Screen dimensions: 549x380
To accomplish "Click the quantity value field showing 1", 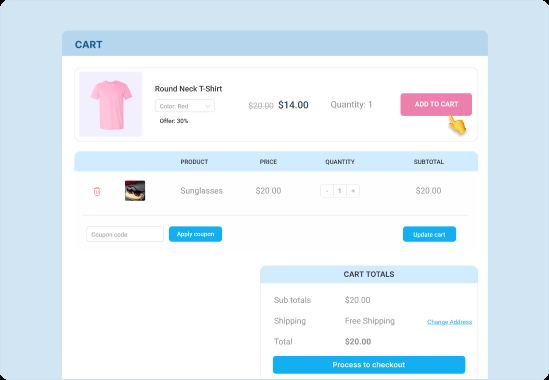I will click(340, 191).
